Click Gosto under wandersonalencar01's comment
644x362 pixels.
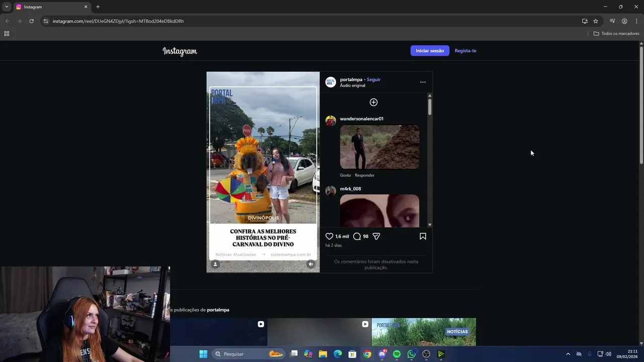point(345,175)
